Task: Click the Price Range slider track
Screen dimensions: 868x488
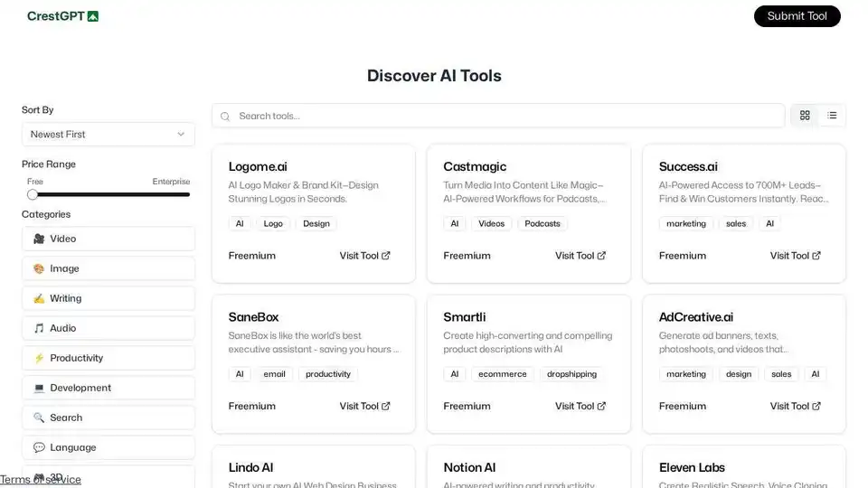Action: point(108,195)
